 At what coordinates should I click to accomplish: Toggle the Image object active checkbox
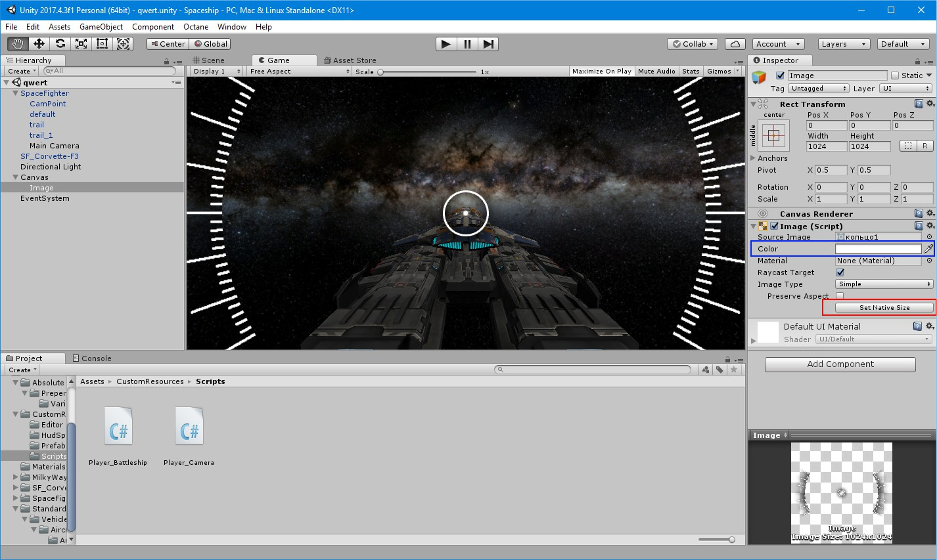780,75
